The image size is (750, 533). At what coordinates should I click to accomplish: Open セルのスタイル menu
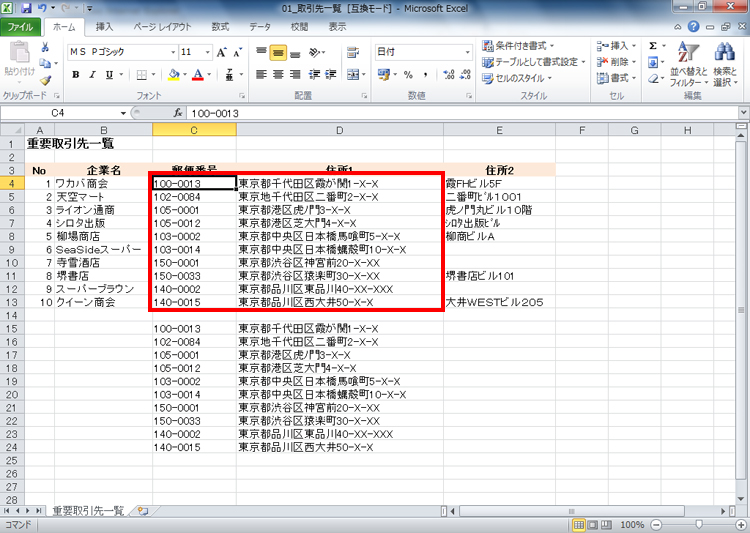pyautogui.click(x=517, y=78)
